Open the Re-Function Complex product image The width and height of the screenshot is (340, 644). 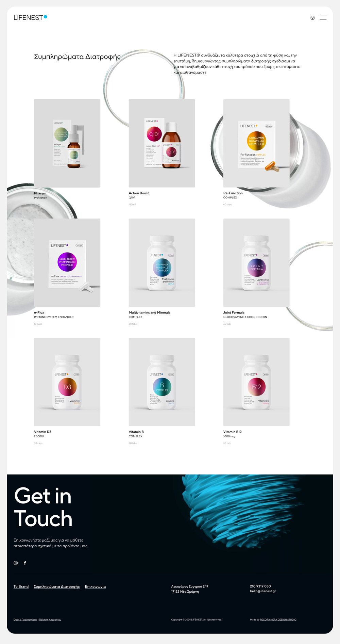[256, 143]
